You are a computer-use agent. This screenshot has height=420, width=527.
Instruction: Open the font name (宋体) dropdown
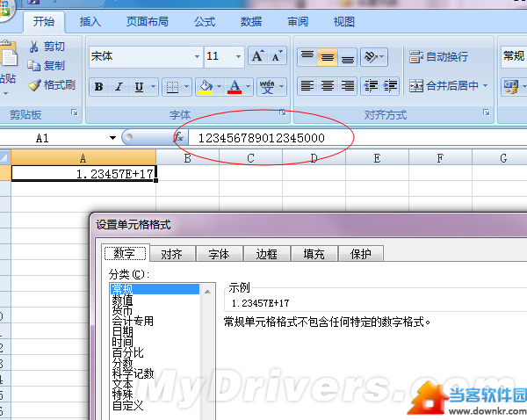198,56
